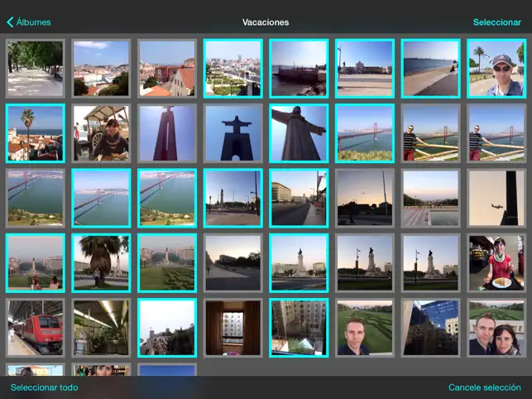Select the airplane in sky photo
532x399 pixels.
click(x=496, y=198)
